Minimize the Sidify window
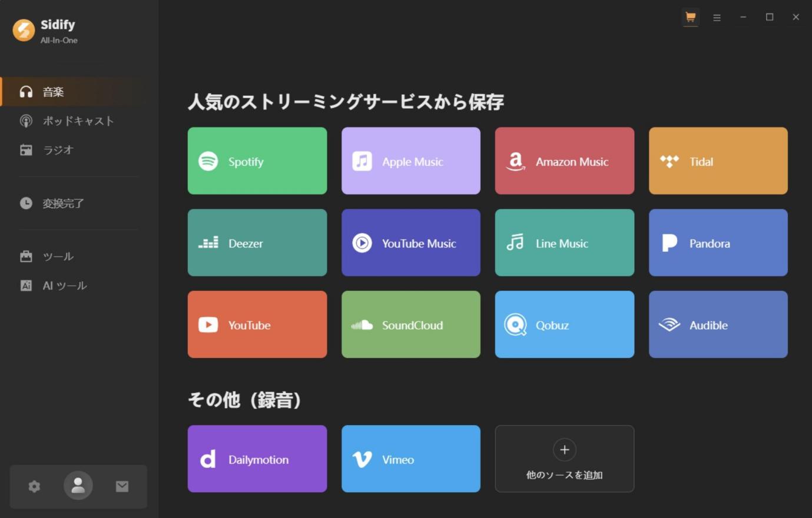Image resolution: width=812 pixels, height=518 pixels. point(743,17)
